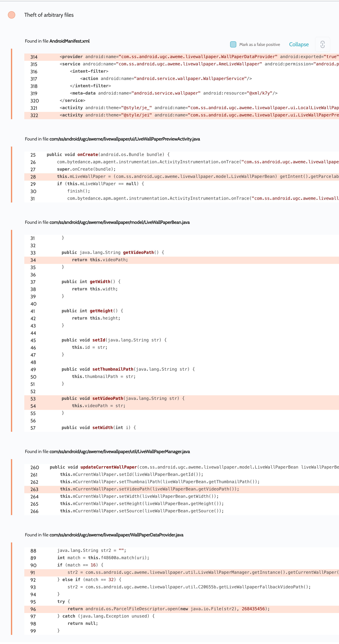Open the AndroidManifest.xml file name
This screenshot has width=339, height=644.
point(69,41)
